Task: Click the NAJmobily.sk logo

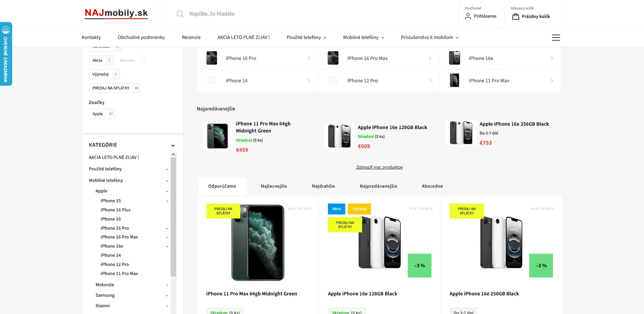Action: pos(116,14)
